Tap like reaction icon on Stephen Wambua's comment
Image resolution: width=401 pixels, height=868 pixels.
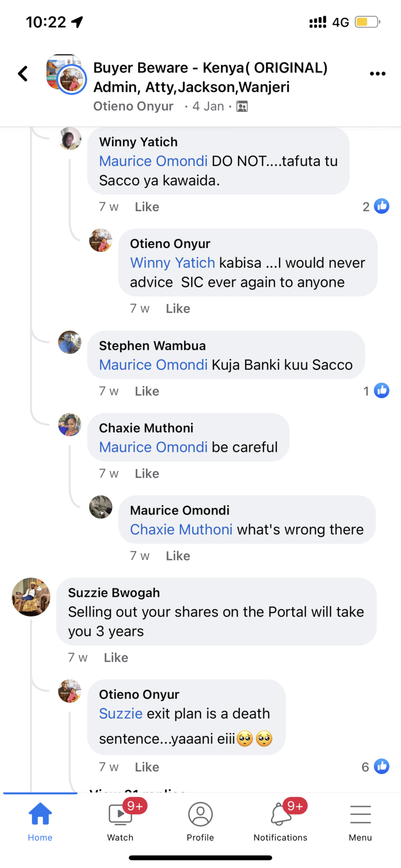point(382,391)
